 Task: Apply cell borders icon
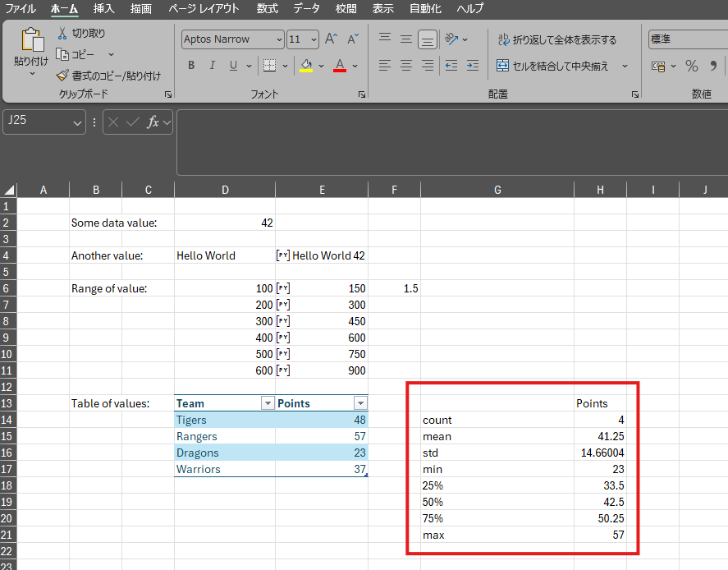click(270, 66)
